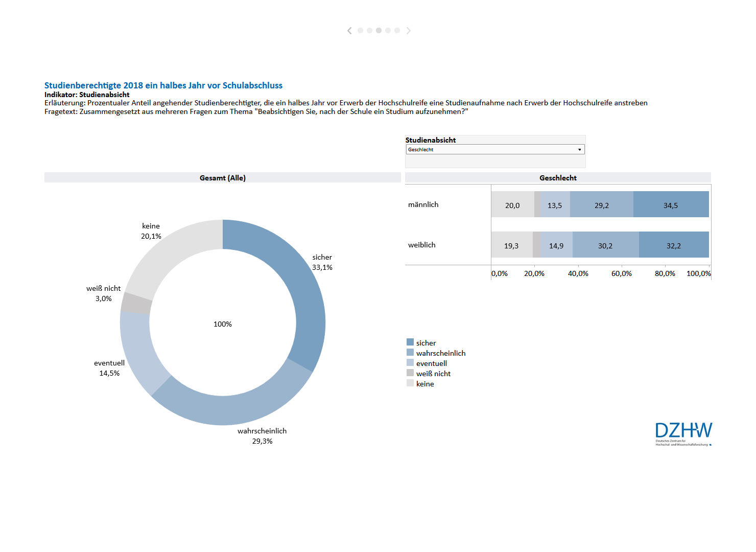This screenshot has width=756, height=552.
Task: Jump to fourth pagination dot
Action: point(388,31)
